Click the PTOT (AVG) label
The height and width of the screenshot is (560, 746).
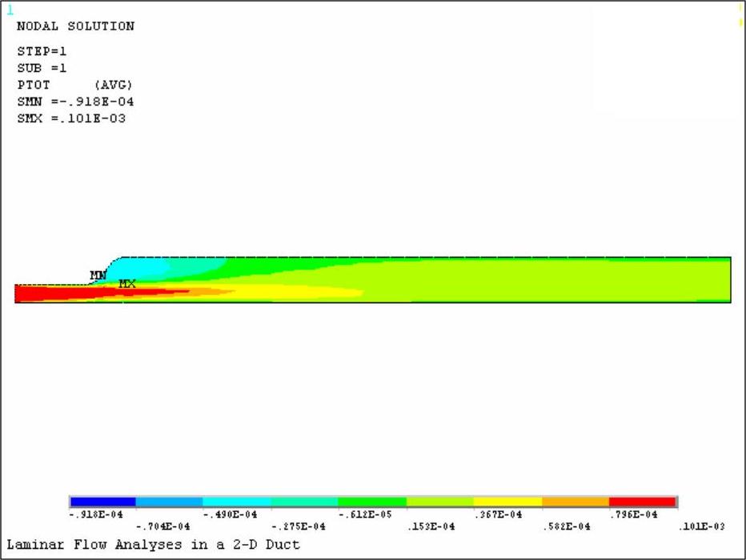click(x=74, y=85)
